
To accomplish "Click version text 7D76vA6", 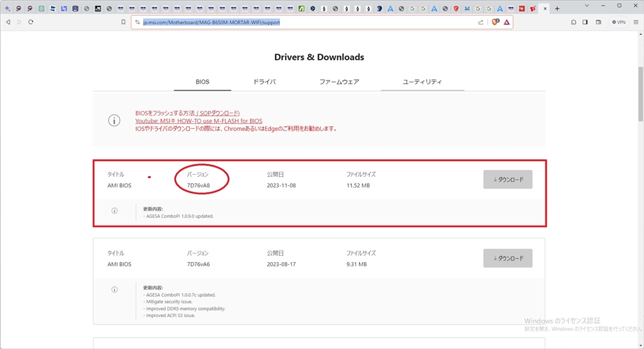I will coord(198,264).
